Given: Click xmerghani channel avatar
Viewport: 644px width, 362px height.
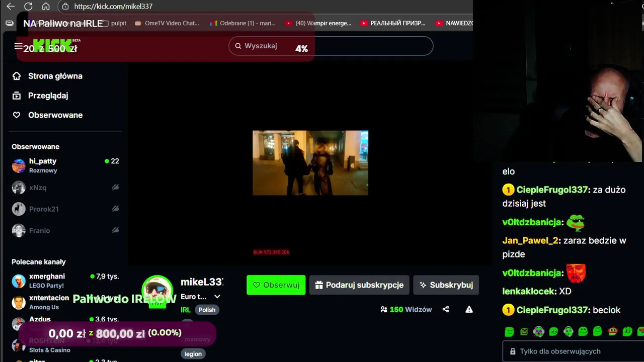Looking at the screenshot, I should coord(19,281).
